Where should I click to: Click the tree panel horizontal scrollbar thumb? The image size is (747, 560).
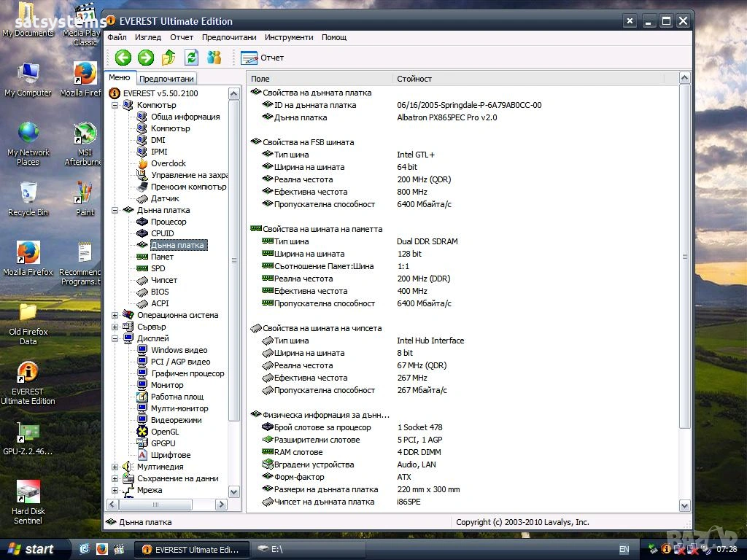(156, 504)
